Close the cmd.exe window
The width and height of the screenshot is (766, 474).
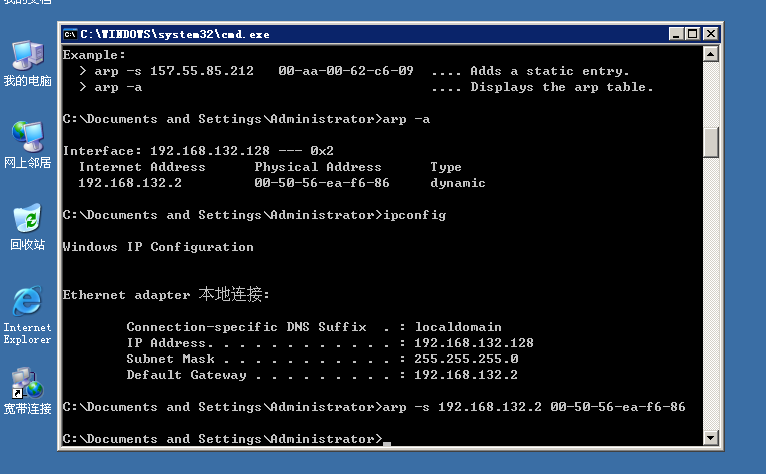tap(709, 33)
